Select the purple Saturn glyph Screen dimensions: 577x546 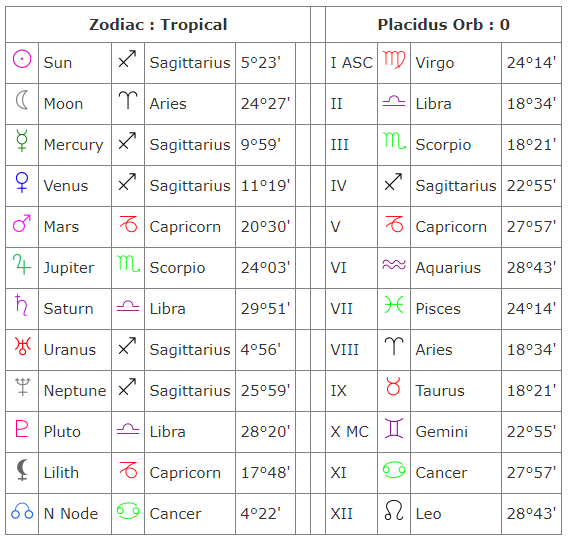pos(21,305)
